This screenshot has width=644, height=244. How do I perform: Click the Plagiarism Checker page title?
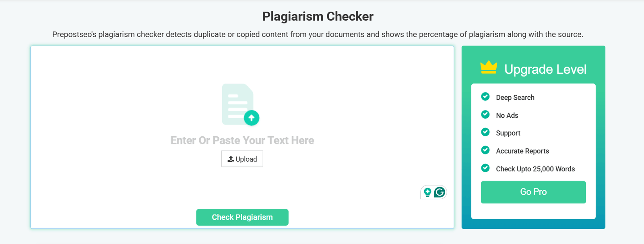click(318, 16)
